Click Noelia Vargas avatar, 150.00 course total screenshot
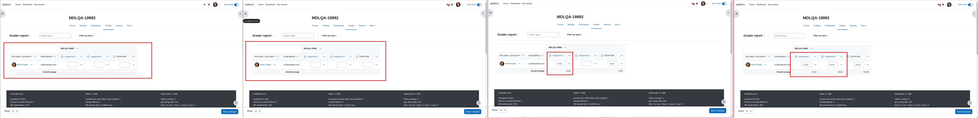 coord(748,64)
